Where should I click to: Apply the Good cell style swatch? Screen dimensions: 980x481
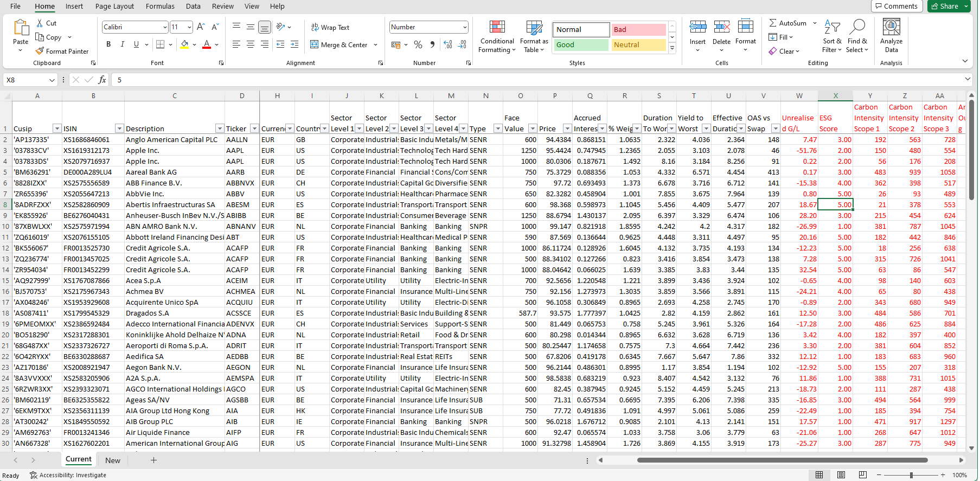(580, 45)
